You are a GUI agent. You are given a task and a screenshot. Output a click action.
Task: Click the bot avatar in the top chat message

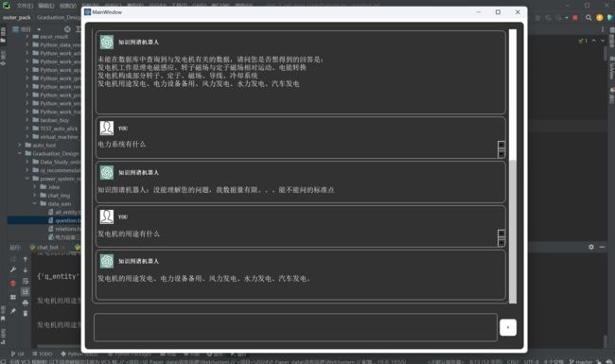107,42
